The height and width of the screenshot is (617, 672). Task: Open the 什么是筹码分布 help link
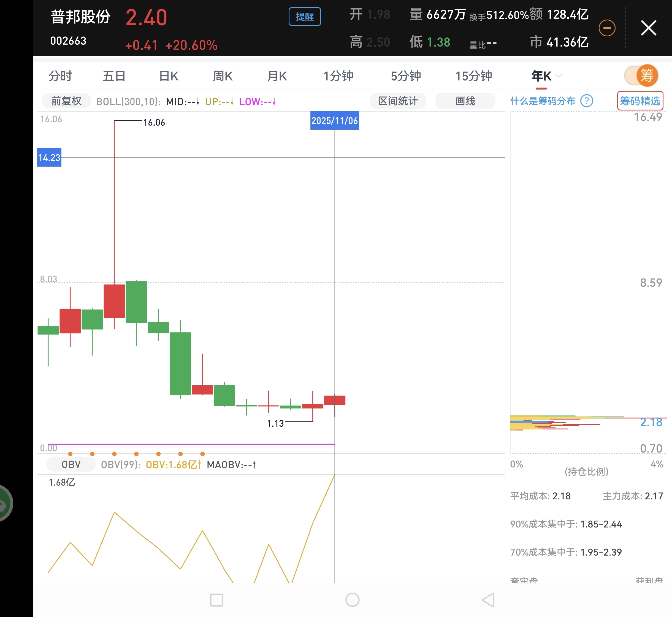(543, 101)
